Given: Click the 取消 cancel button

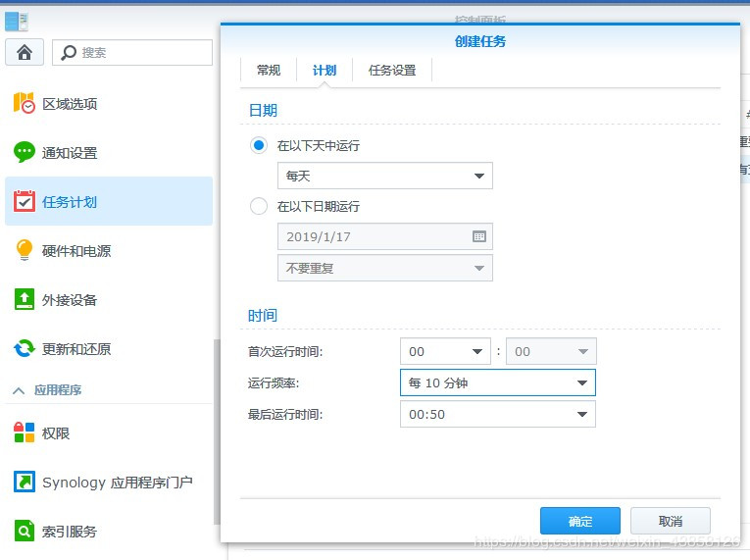Looking at the screenshot, I should (x=671, y=521).
